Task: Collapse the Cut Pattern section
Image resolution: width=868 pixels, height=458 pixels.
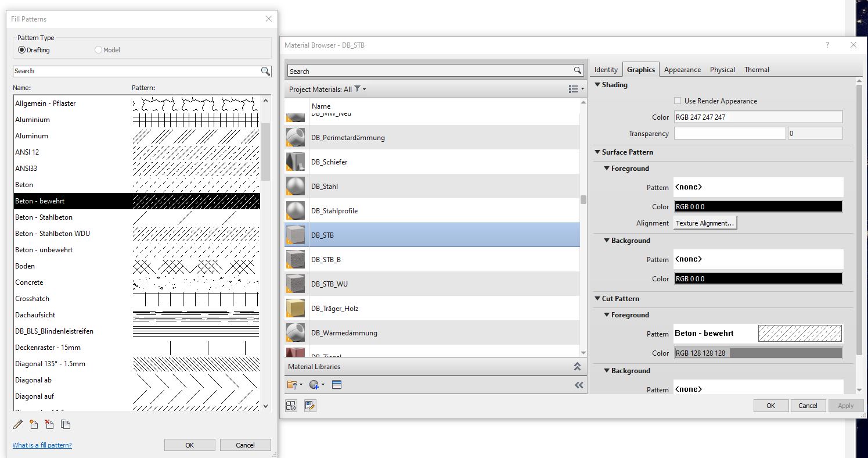Action: (x=598, y=298)
